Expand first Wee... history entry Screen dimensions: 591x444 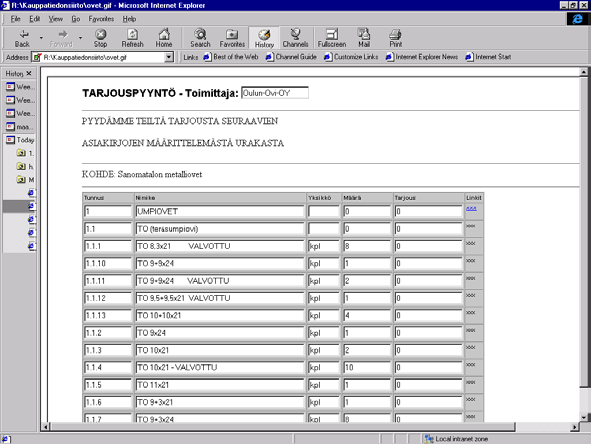pyautogui.click(x=20, y=87)
